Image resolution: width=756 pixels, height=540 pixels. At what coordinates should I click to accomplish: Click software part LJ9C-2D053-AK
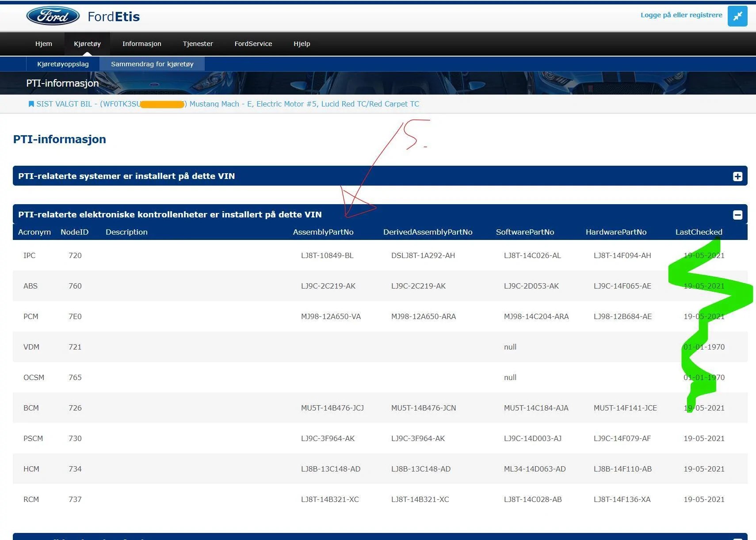531,286
